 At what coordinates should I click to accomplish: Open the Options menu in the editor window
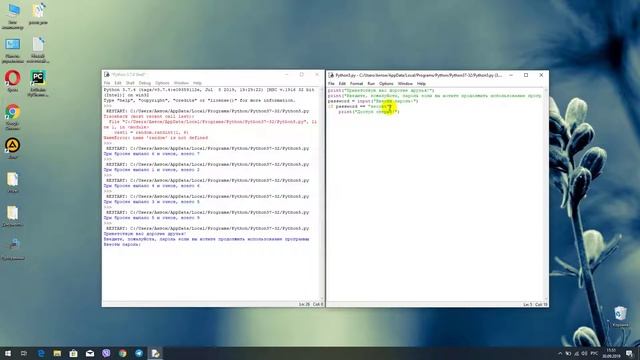tap(386, 84)
